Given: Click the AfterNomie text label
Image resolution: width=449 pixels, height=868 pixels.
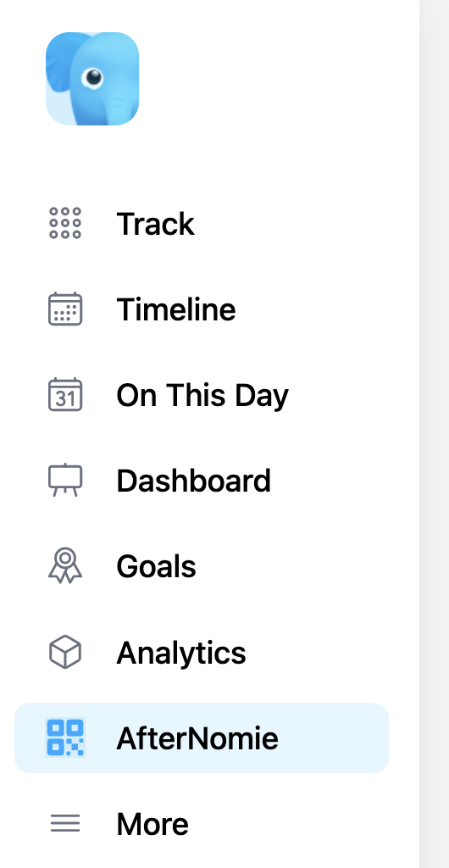Looking at the screenshot, I should pos(197,738).
